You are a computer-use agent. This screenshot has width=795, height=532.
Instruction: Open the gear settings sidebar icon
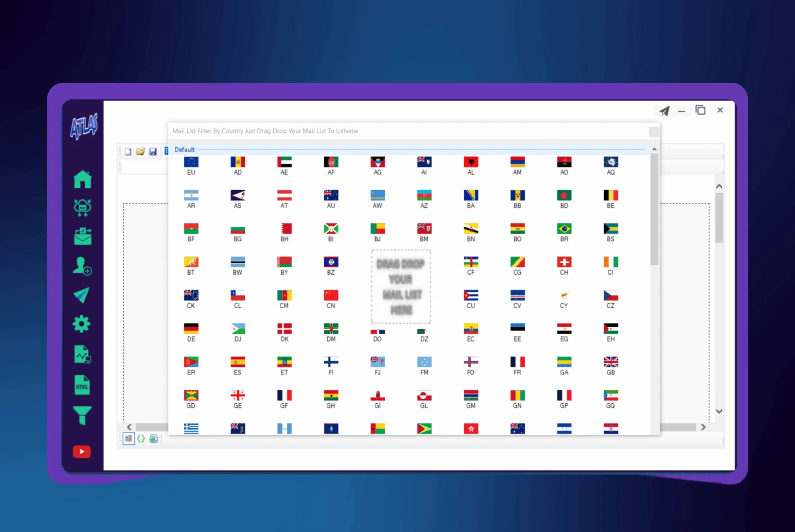tap(82, 324)
